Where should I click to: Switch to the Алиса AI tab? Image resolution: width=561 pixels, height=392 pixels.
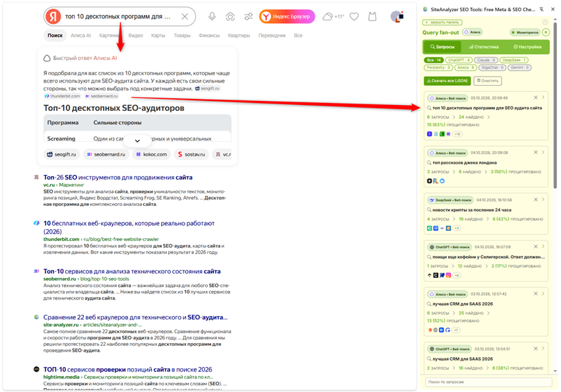click(81, 36)
